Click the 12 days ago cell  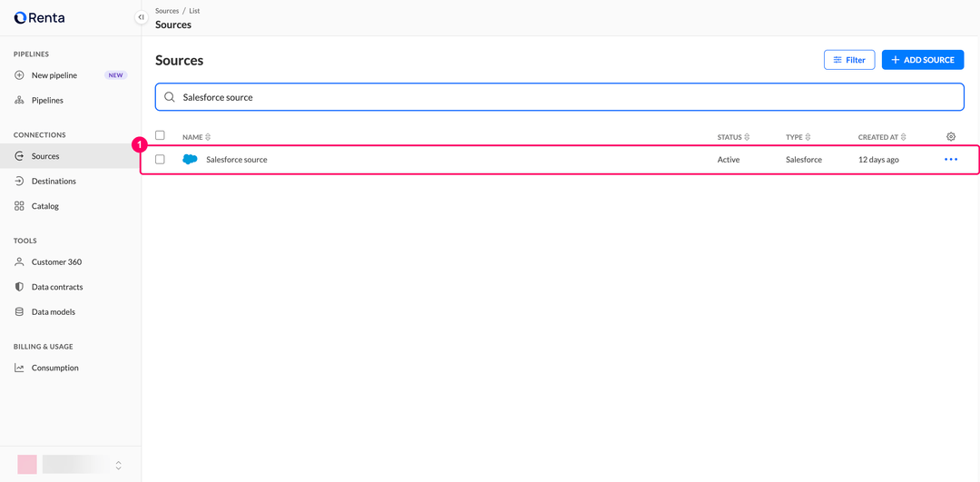tap(878, 160)
